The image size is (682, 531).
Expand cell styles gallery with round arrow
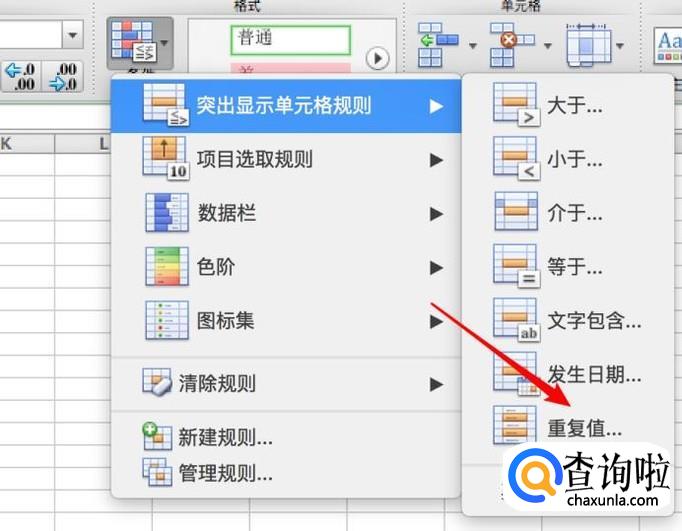point(377,58)
